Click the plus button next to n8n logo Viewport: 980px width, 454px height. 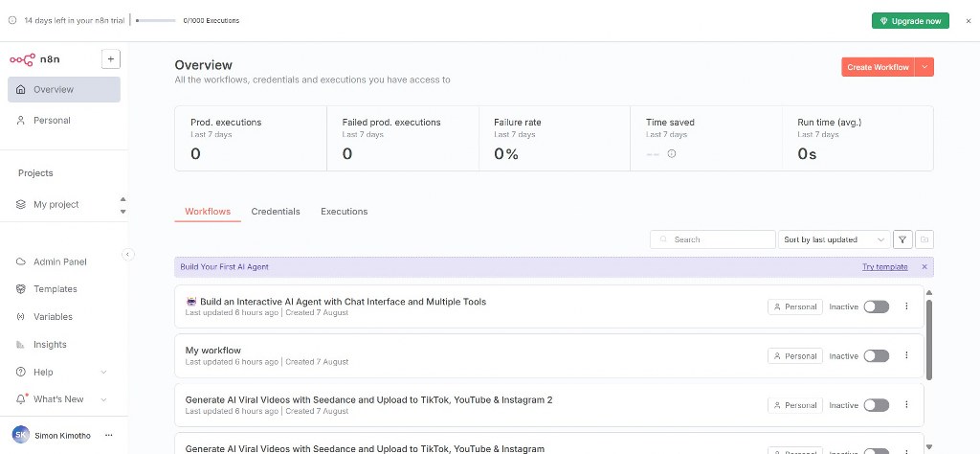(111, 59)
